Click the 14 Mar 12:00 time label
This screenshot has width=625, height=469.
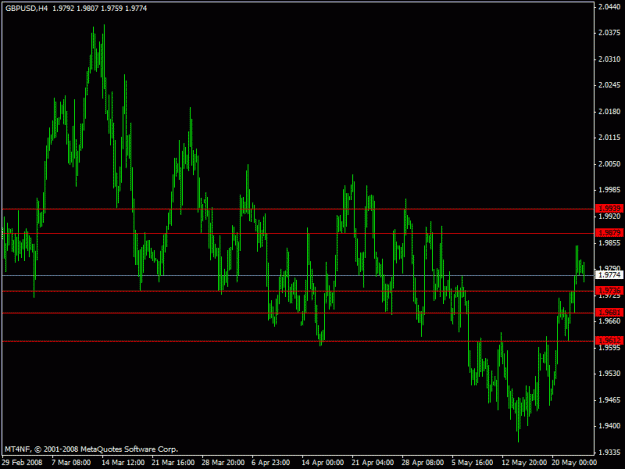(x=123, y=463)
